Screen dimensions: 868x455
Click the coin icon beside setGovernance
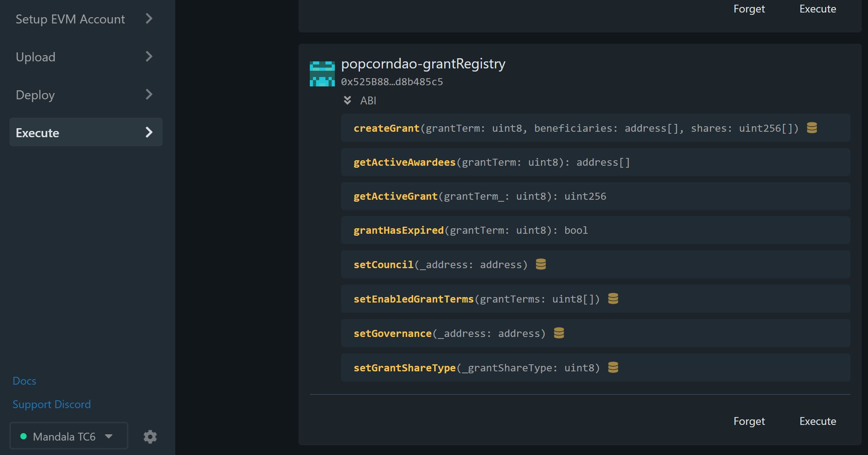559,333
